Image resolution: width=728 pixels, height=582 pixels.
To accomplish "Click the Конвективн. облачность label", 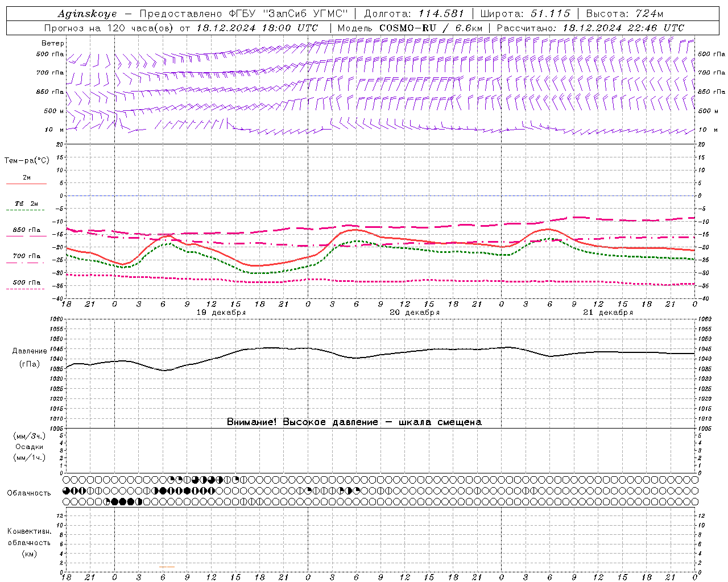I will [x=29, y=537].
